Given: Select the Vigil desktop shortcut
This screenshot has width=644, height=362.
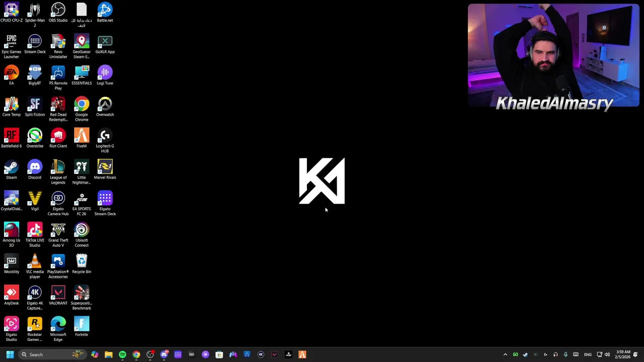Looking at the screenshot, I should point(35,202).
